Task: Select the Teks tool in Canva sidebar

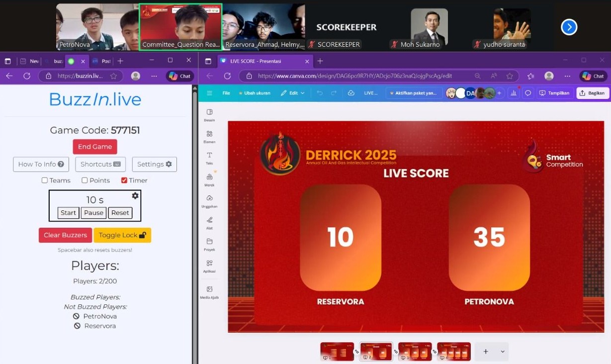Action: (209, 158)
